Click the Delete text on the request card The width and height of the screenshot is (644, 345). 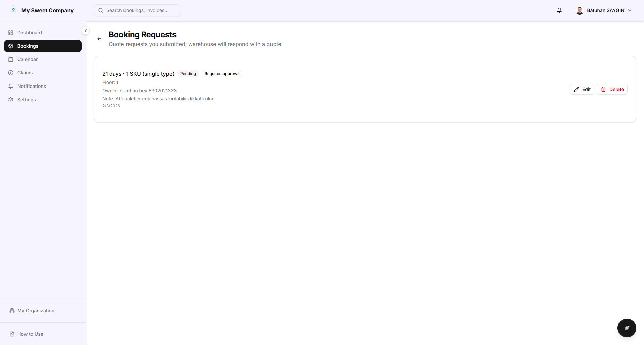click(616, 89)
